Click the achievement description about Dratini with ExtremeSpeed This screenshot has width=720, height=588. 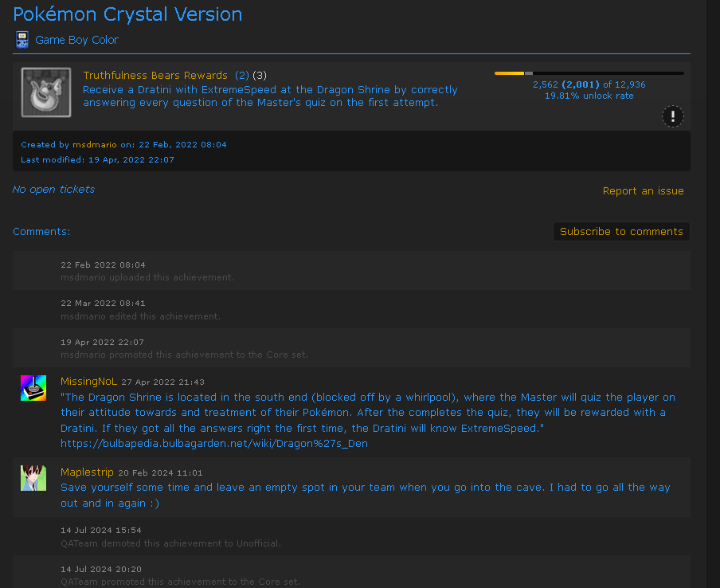pos(270,96)
